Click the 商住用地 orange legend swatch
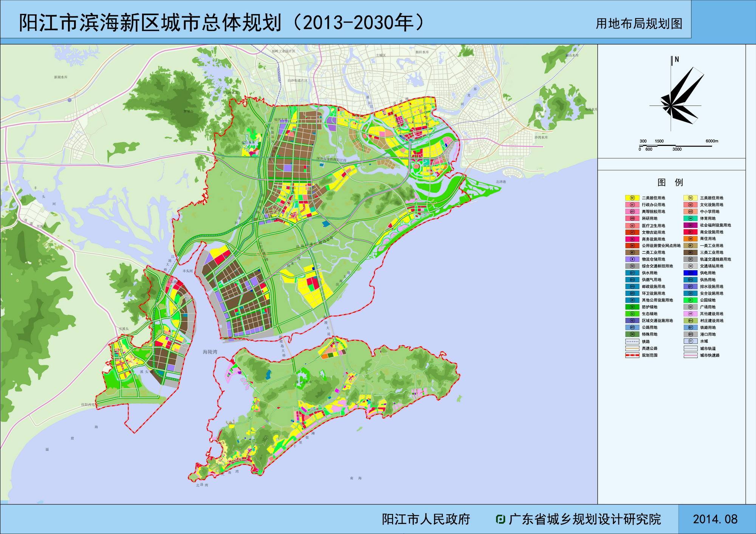 click(x=690, y=238)
